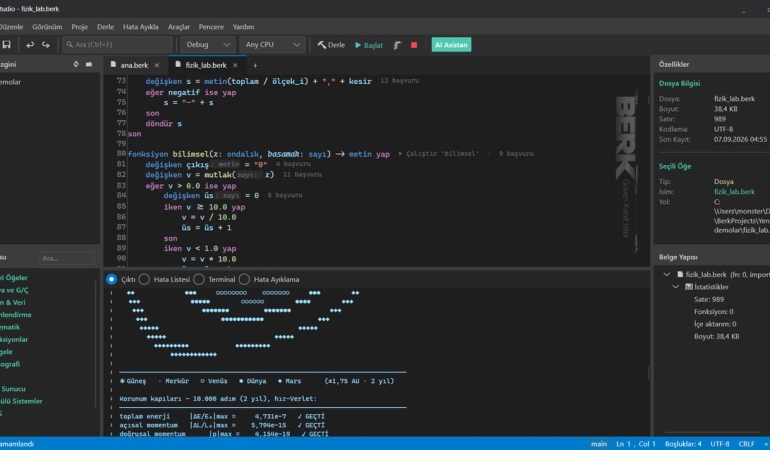
Task: Click 'Fonksiyon: 0' in Belge Yapısı
Action: click(x=714, y=311)
